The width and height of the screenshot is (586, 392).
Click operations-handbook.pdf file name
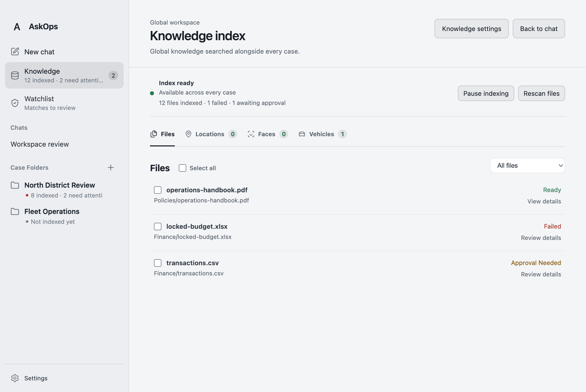[207, 190]
